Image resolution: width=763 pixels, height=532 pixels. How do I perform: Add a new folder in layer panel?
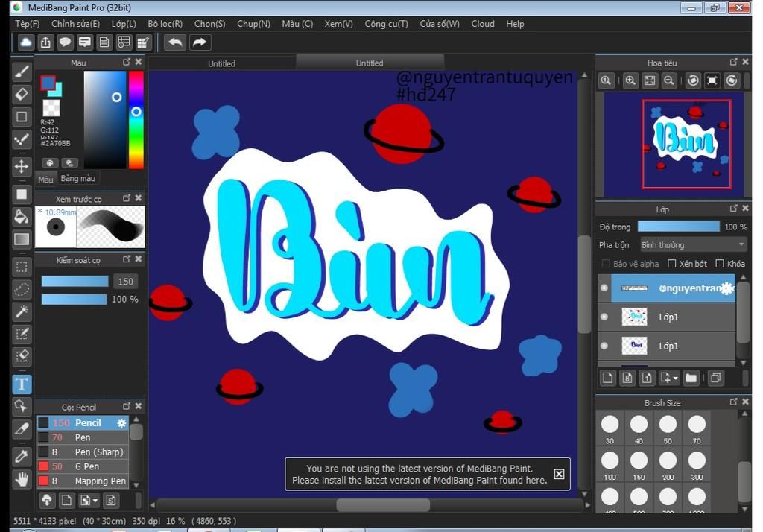691,378
